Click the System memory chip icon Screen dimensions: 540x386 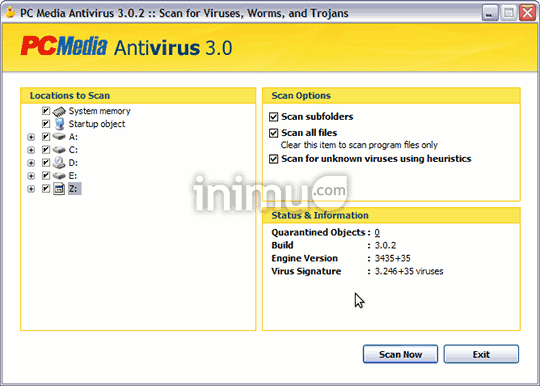(x=59, y=111)
